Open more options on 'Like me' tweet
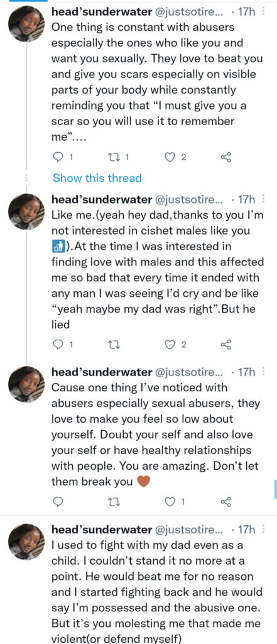This screenshot has height=644, width=277. [263, 199]
